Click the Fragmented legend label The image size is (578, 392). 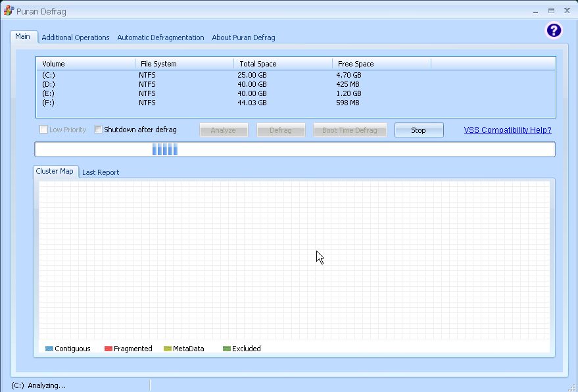(133, 349)
